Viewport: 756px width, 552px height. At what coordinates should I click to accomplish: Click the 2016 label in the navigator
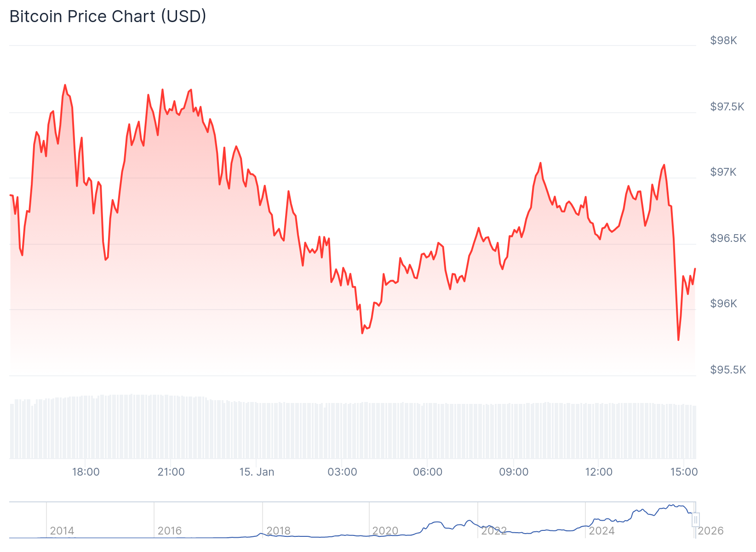tap(170, 531)
